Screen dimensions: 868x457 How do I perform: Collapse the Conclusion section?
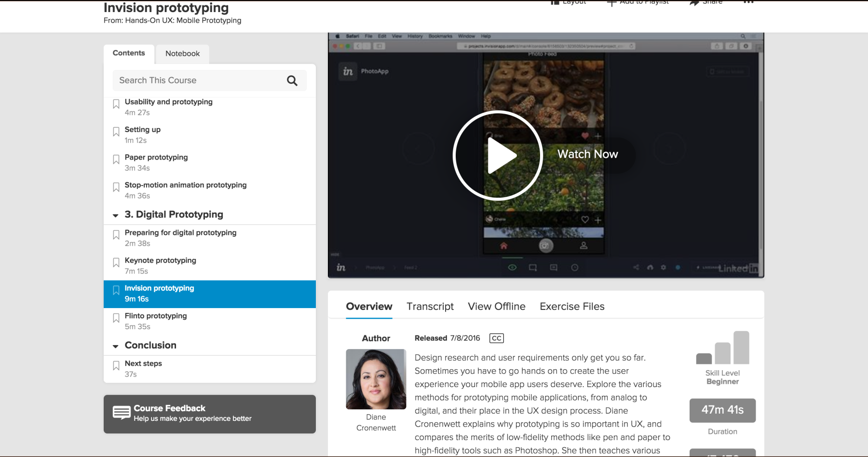click(x=116, y=346)
